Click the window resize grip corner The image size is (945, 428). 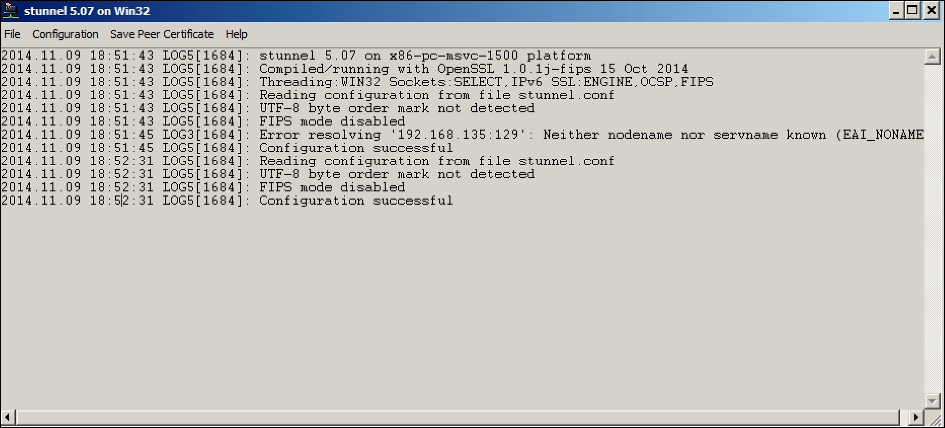(x=933, y=417)
